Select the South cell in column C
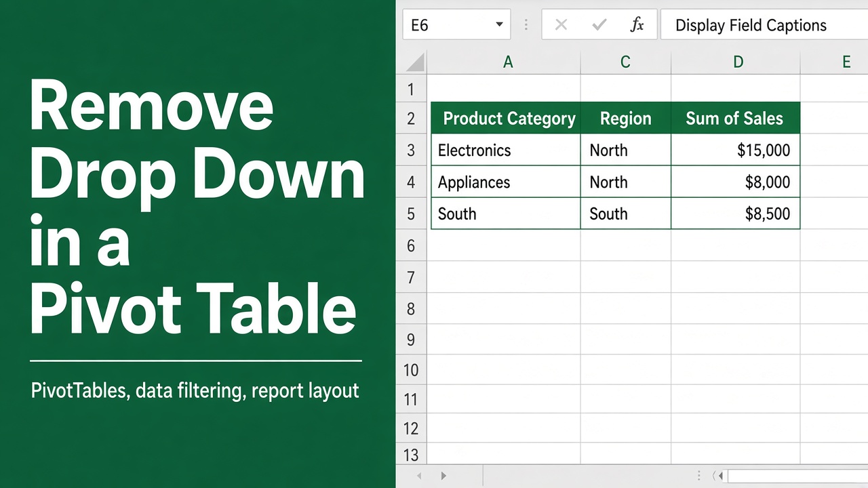This screenshot has width=868, height=488. pyautogui.click(x=626, y=213)
